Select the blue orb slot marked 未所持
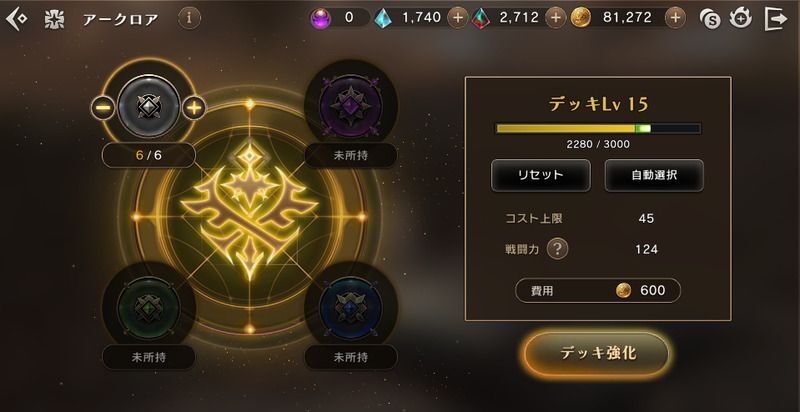Image resolution: width=800 pixels, height=412 pixels. [351, 307]
